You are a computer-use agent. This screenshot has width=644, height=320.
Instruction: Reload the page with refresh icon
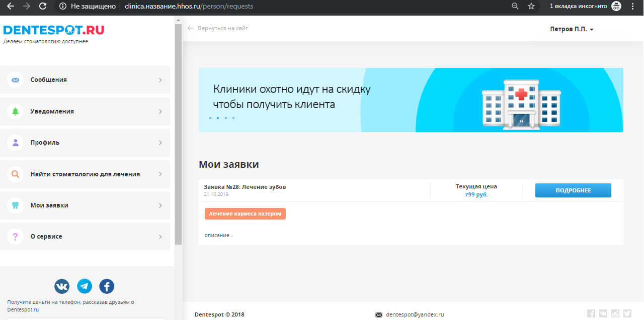coord(43,6)
